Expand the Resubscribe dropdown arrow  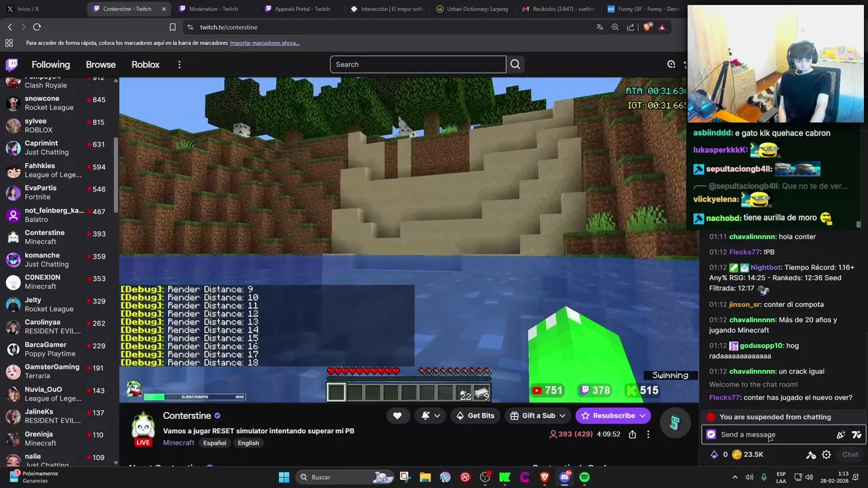[642, 415]
